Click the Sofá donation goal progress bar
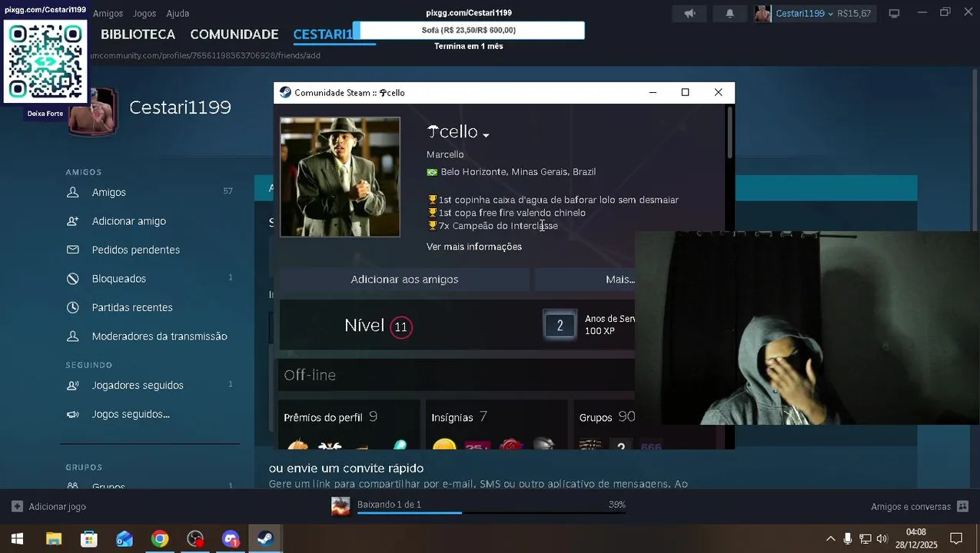 (x=469, y=30)
